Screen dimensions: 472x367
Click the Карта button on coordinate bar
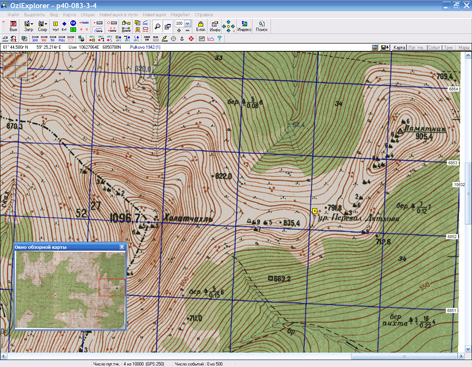pyautogui.click(x=399, y=48)
